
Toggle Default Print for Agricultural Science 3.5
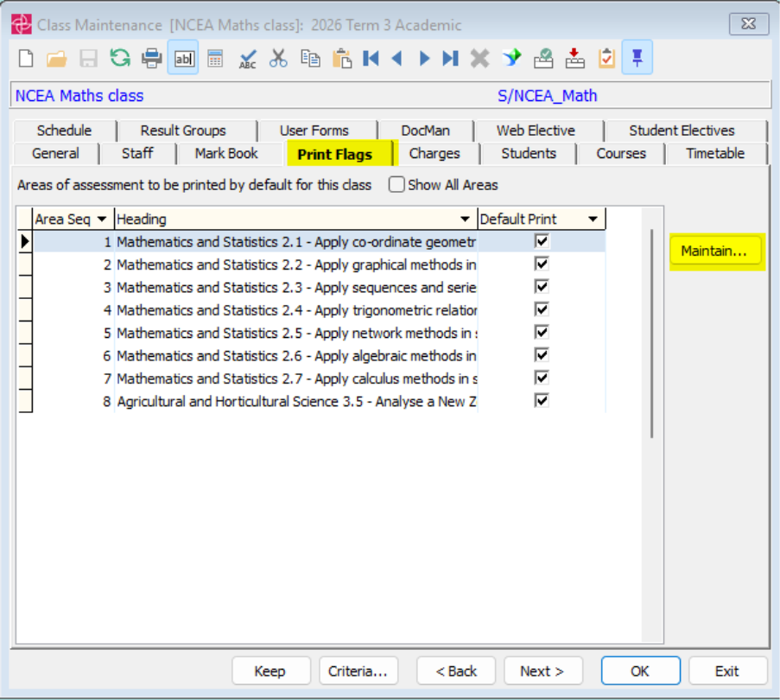click(x=542, y=400)
